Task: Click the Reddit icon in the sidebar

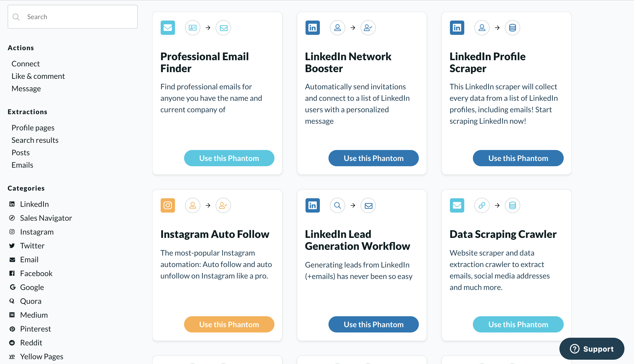Action: click(x=12, y=343)
